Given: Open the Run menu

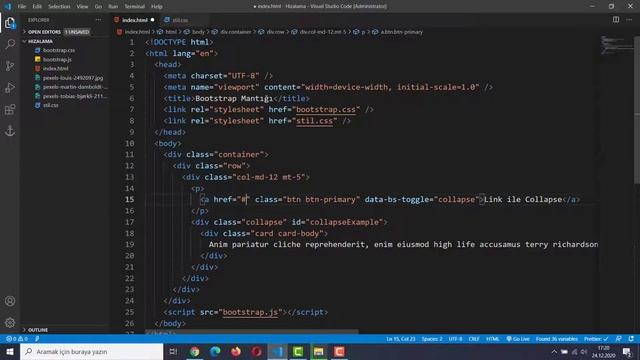Looking at the screenshot, I should 113,7.
